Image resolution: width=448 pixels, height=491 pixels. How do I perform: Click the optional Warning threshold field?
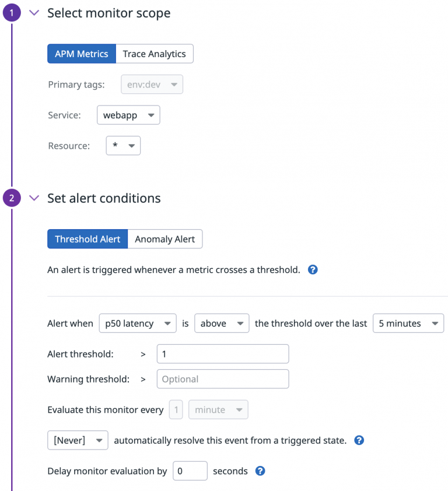(x=223, y=379)
